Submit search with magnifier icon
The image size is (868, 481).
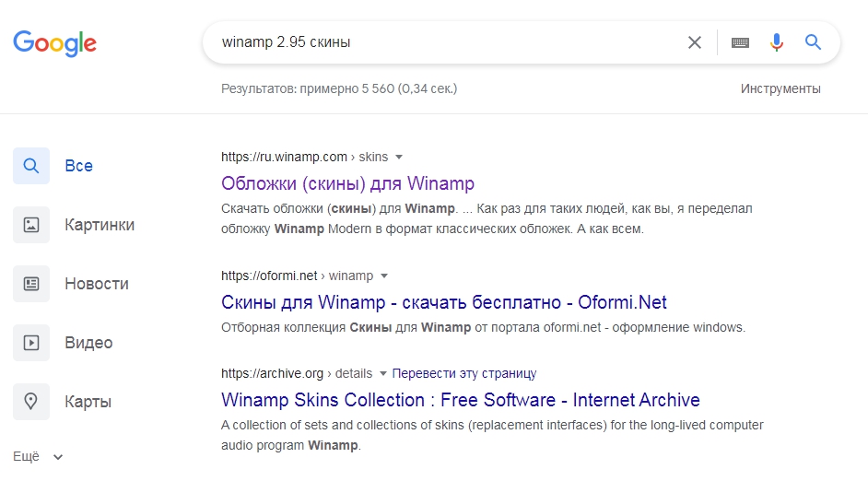[813, 42]
